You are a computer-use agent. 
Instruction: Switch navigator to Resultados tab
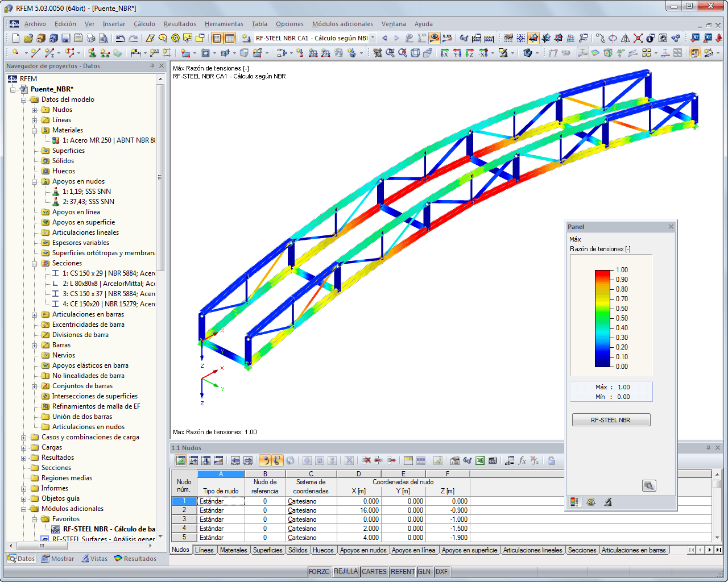tap(135, 559)
